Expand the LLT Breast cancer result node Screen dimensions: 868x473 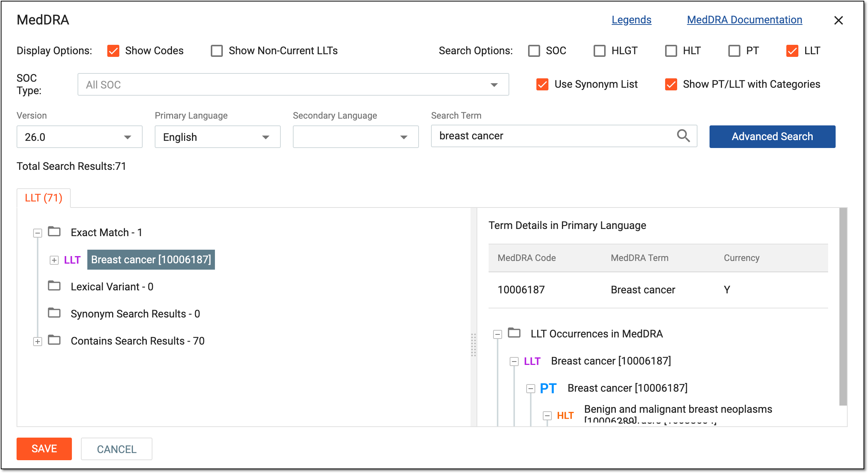tap(54, 260)
